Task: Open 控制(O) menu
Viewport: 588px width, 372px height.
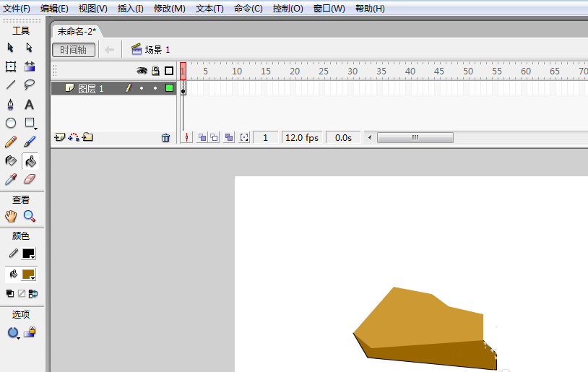Action: tap(287, 8)
